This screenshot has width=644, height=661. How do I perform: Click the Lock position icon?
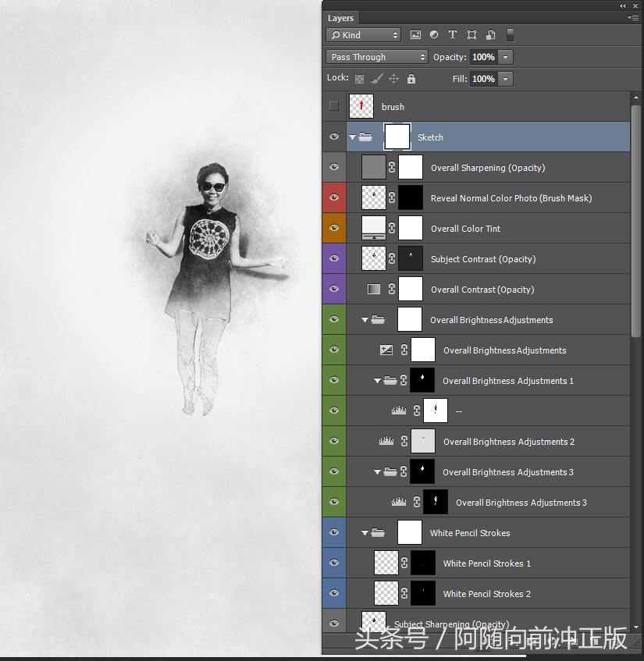[394, 78]
